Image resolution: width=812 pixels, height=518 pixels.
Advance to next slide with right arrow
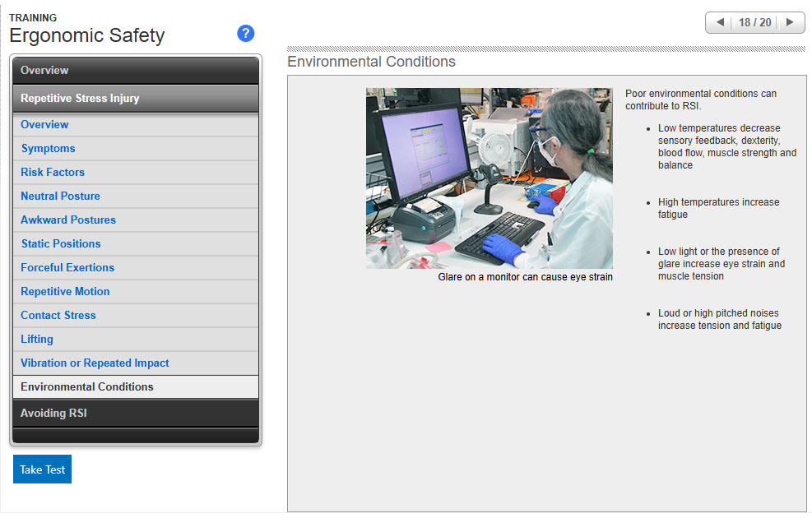pos(790,22)
